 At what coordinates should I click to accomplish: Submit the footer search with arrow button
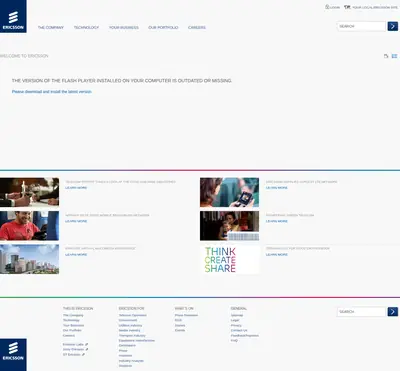point(393,312)
